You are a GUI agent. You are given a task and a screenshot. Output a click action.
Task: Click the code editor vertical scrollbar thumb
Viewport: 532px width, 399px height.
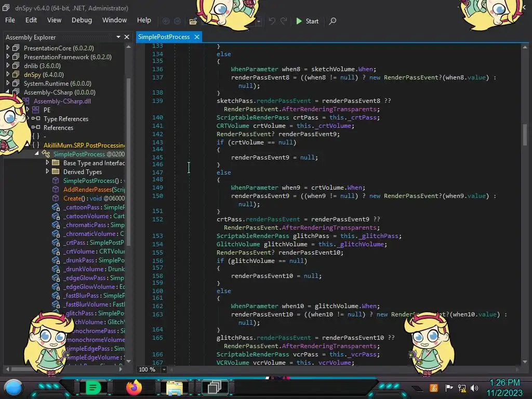tap(525, 135)
